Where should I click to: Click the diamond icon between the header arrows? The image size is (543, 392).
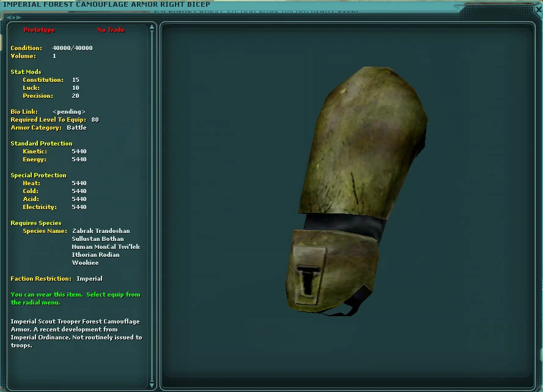click(13, 17)
